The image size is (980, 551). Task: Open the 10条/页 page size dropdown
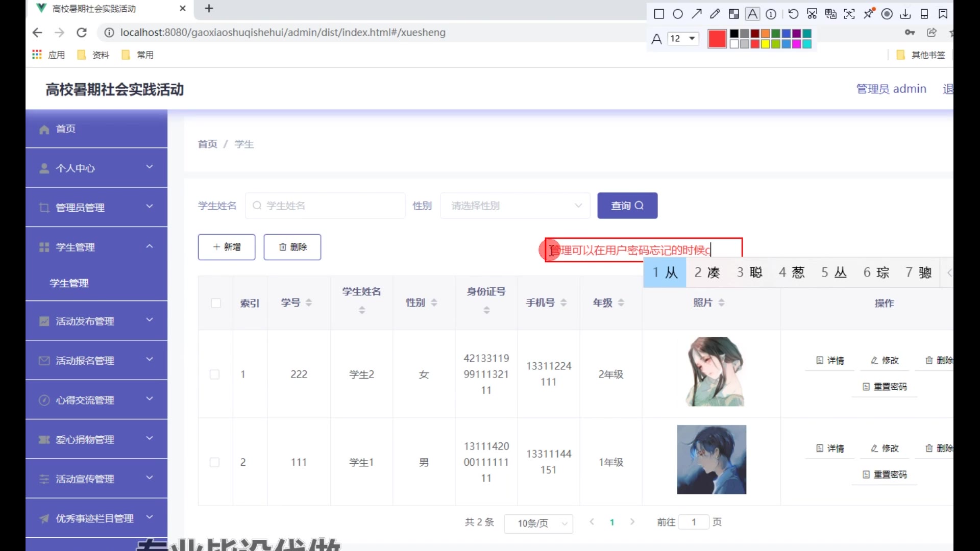[538, 523]
